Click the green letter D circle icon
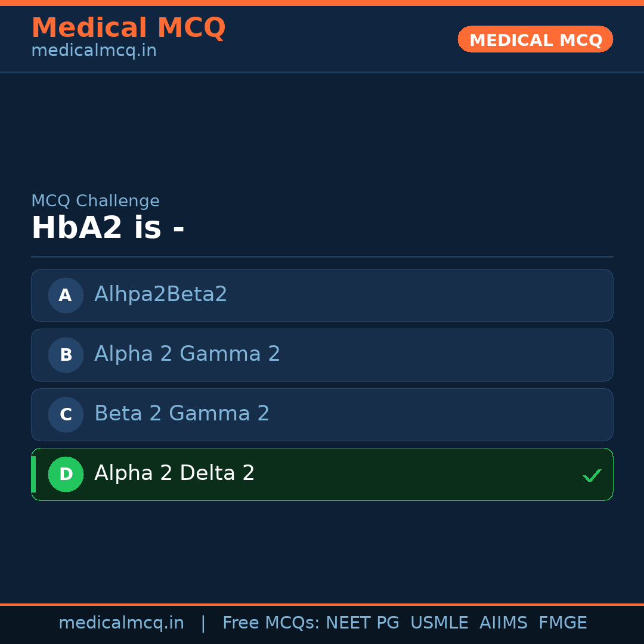 coord(66,474)
